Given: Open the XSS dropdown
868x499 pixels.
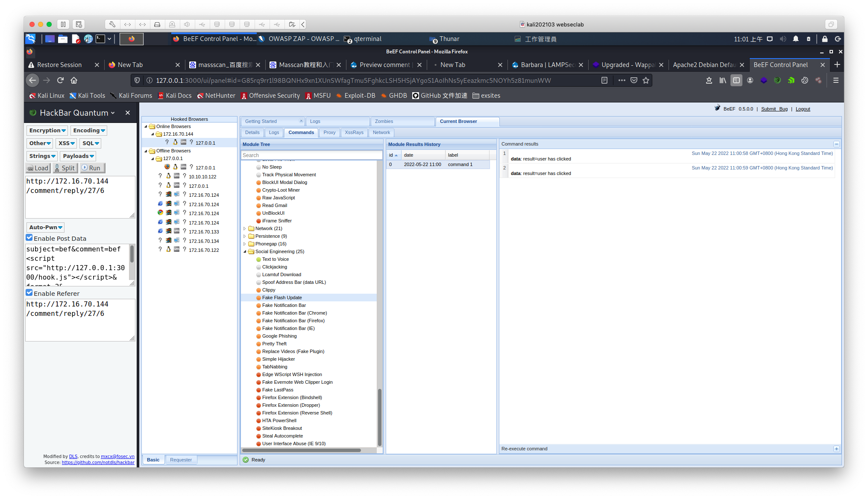Looking at the screenshot, I should point(67,143).
